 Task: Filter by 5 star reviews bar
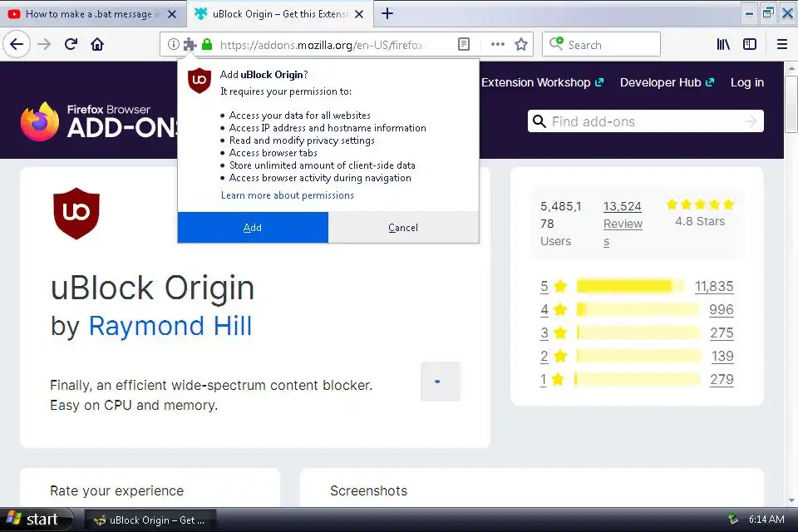tap(631, 286)
